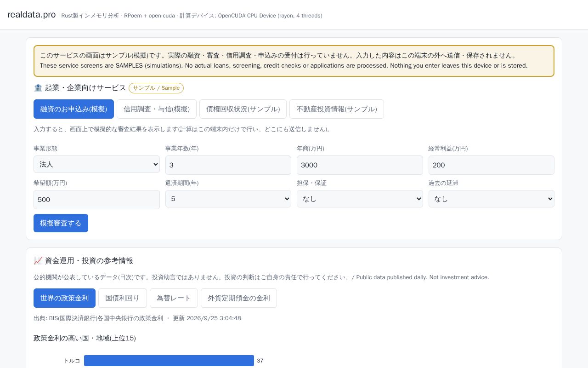The height and width of the screenshot is (368, 588).
Task: Open the 担保・保証 dropdown
Action: click(360, 199)
